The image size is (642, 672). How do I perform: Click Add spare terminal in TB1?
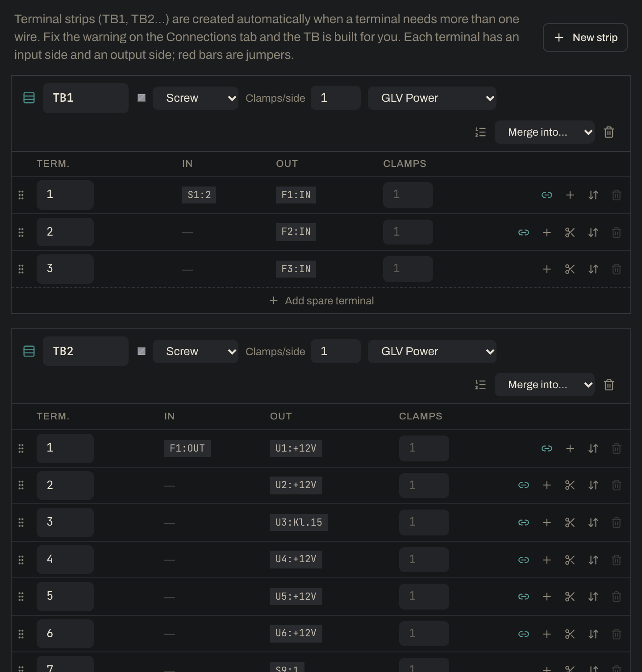321,301
